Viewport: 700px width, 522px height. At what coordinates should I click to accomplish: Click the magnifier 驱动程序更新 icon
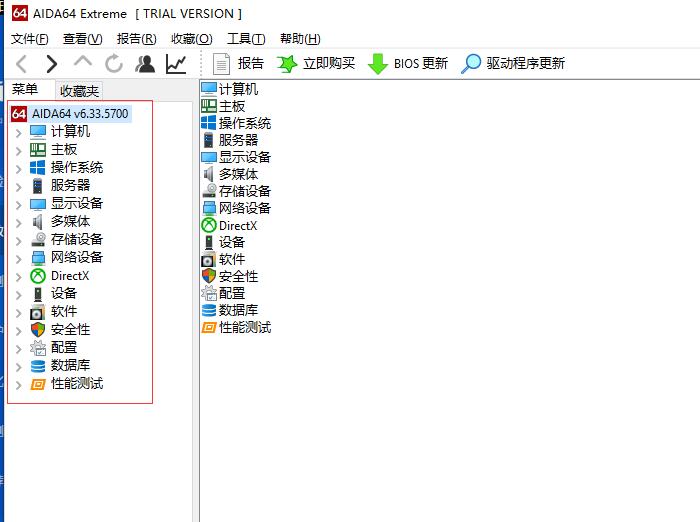tap(471, 63)
